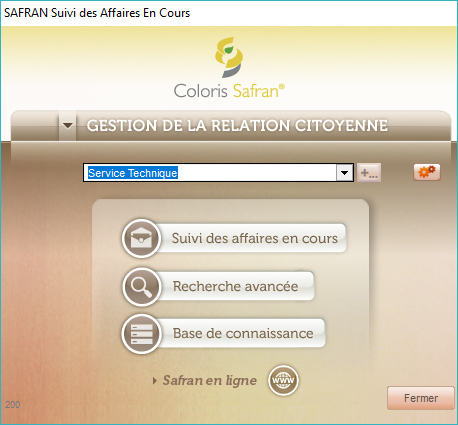
Task: Click the blank tab left of header arrow
Action: [x=35, y=126]
